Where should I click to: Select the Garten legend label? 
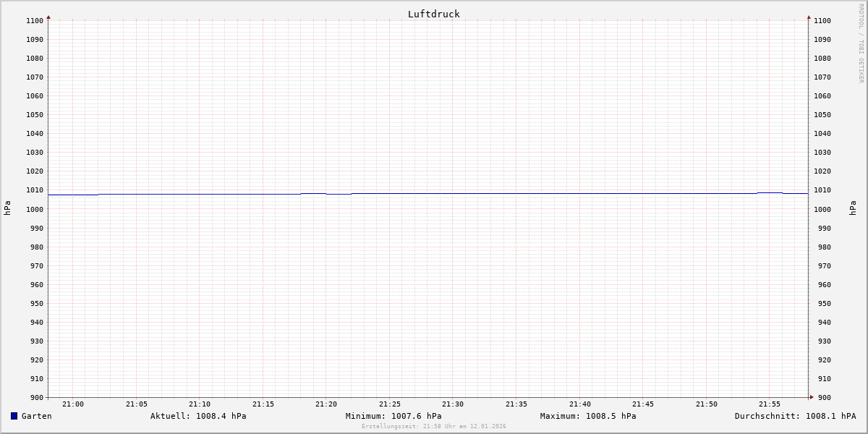click(36, 416)
